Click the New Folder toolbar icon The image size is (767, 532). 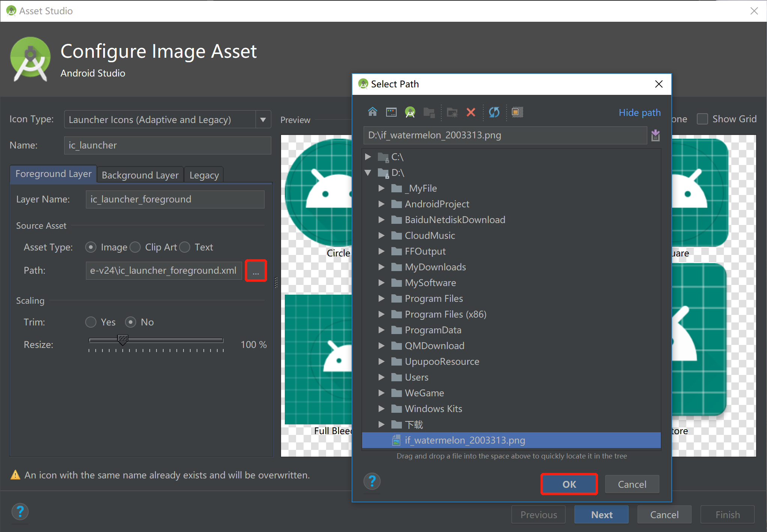tap(452, 112)
